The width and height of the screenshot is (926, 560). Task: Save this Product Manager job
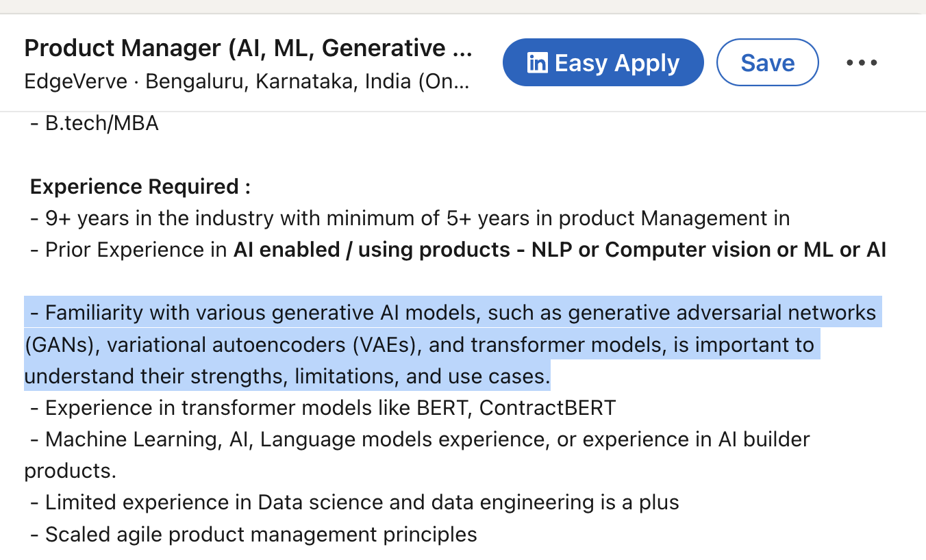click(x=767, y=63)
